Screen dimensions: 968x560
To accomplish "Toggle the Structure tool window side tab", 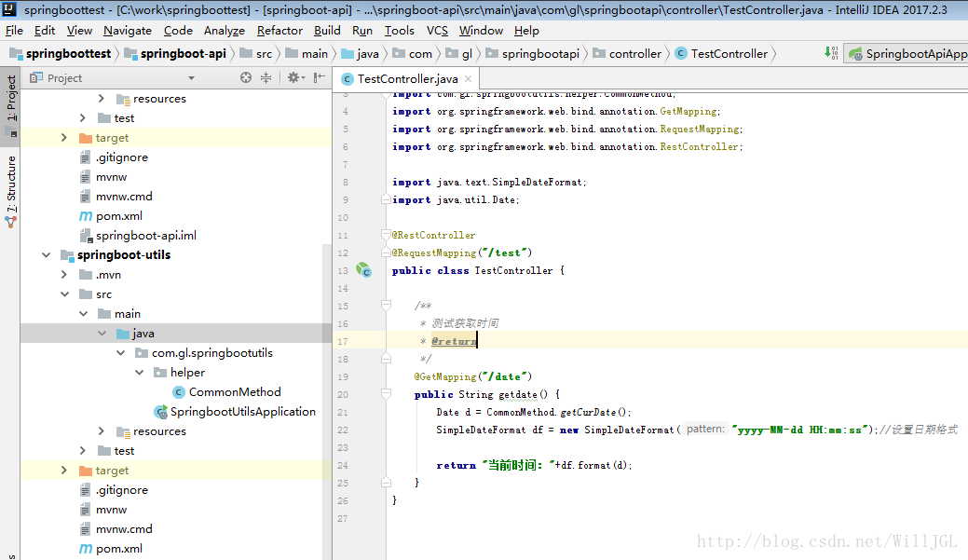I will 11,186.
